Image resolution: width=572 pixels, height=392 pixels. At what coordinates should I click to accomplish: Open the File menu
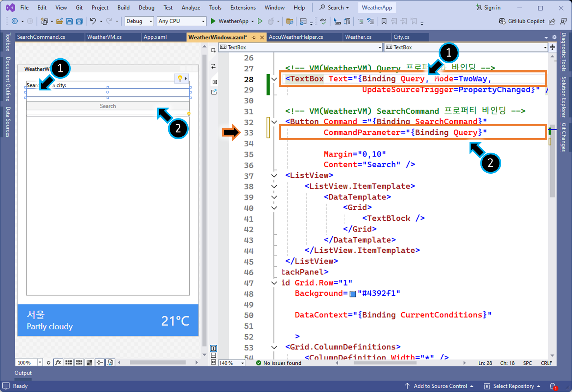pyautogui.click(x=24, y=7)
